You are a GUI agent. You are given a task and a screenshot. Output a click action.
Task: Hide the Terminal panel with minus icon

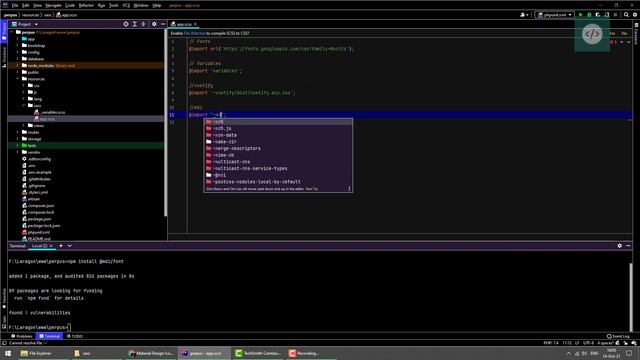[628, 246]
